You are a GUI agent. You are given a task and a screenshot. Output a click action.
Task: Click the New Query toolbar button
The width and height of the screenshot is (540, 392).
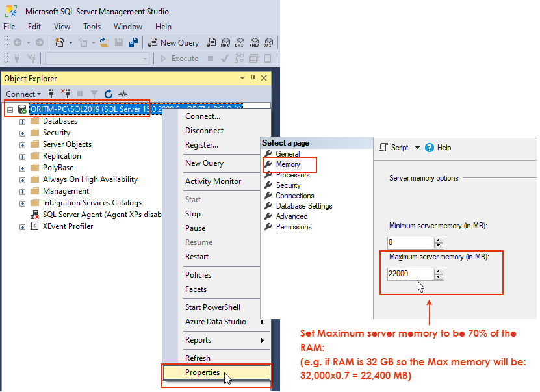[x=174, y=42]
